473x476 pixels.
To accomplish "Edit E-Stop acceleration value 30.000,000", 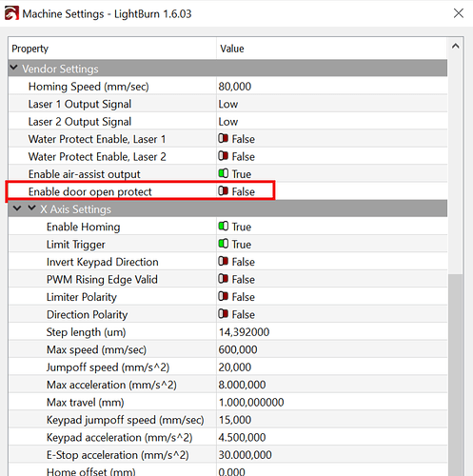I will pos(245,455).
